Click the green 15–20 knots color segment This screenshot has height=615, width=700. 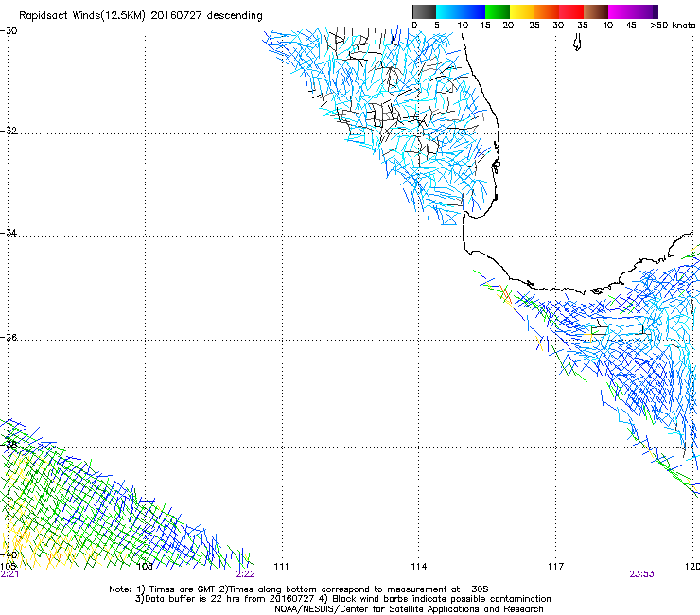(498, 11)
